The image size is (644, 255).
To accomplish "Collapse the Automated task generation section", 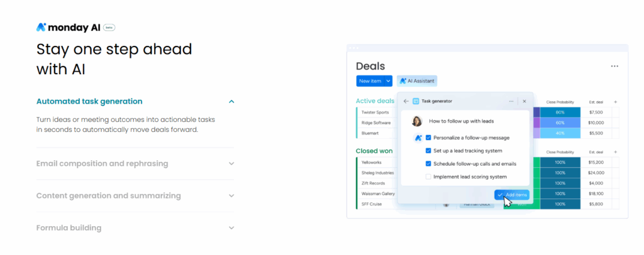I will (231, 101).
